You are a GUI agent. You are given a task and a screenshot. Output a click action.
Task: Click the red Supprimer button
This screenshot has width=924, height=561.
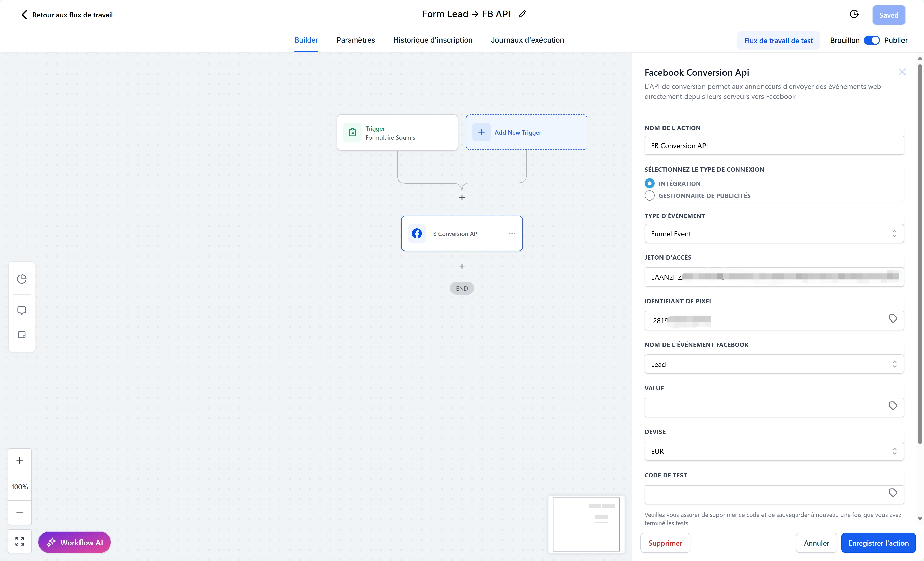[665, 543]
